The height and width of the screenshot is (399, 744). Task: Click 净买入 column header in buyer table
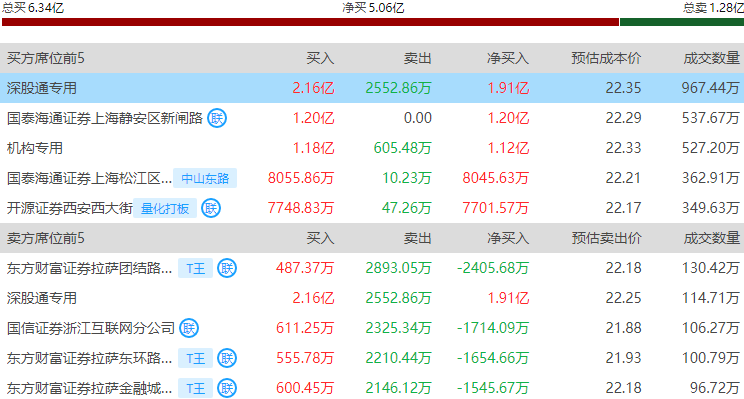tap(508, 58)
